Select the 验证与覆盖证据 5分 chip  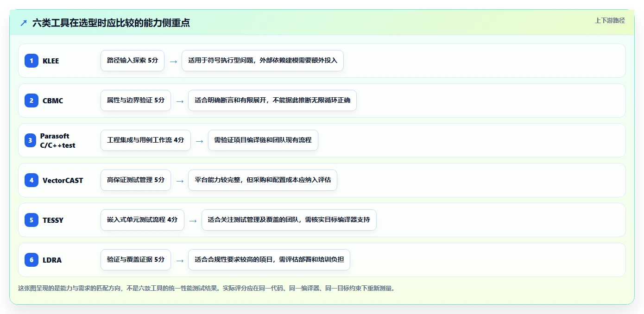pos(136,260)
